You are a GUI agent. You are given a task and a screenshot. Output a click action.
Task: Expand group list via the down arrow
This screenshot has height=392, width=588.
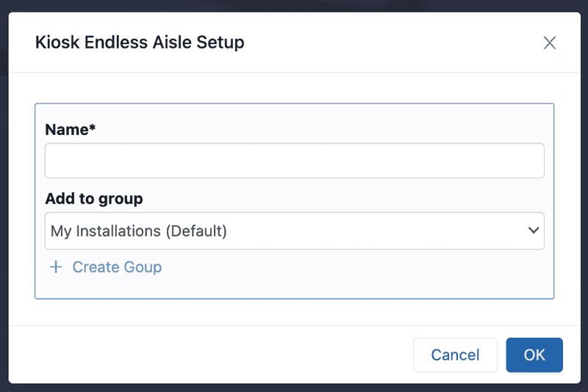534,231
